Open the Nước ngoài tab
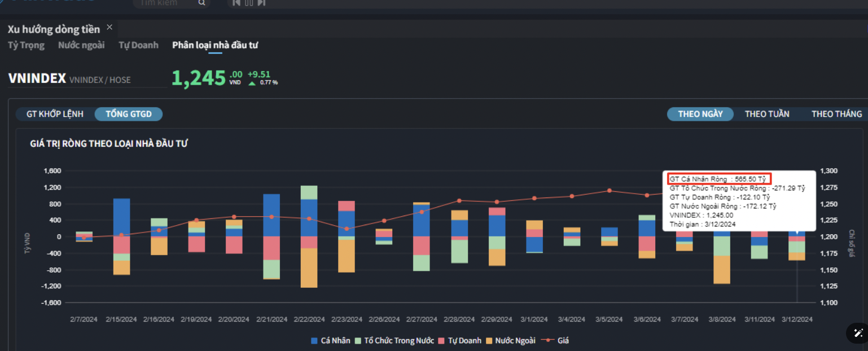 81,45
